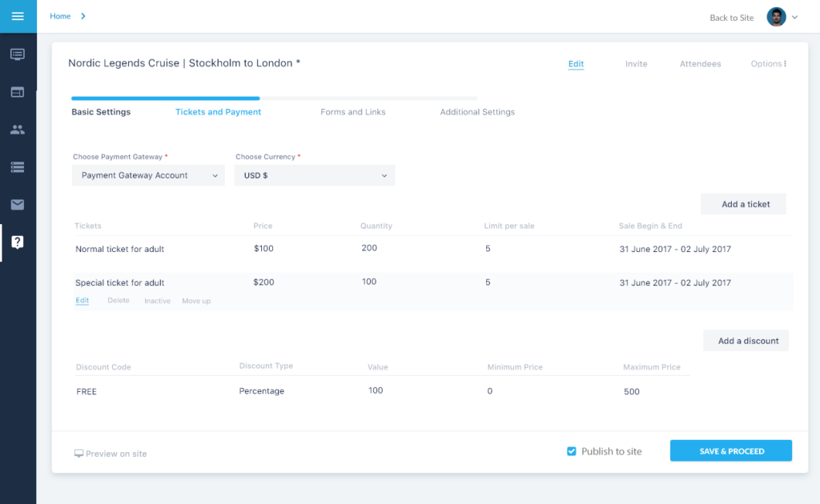This screenshot has height=504, width=820.
Task: Switch to Forms and Links tab
Action: (353, 112)
